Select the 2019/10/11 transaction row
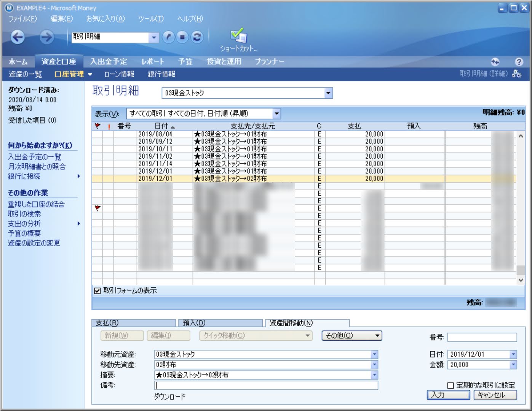 pos(304,149)
